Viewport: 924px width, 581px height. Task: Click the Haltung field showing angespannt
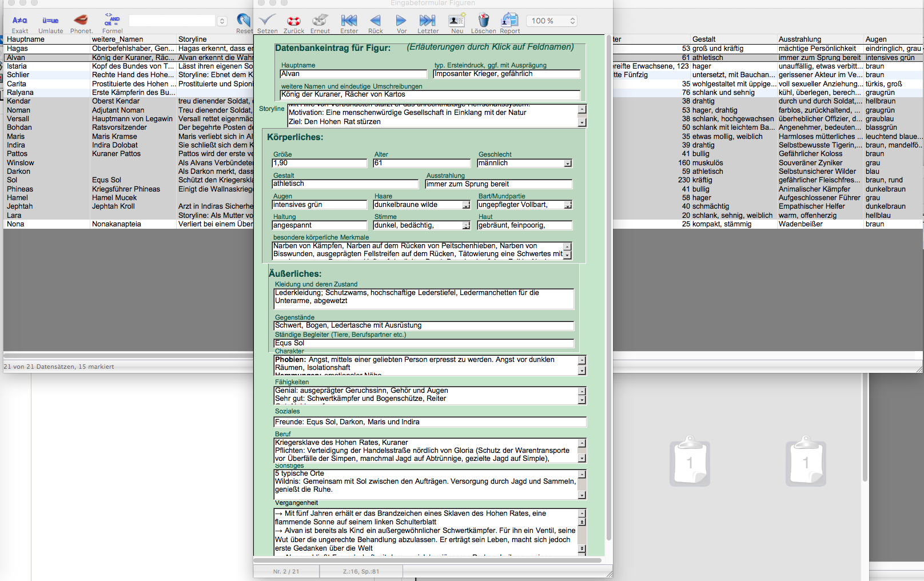(320, 225)
